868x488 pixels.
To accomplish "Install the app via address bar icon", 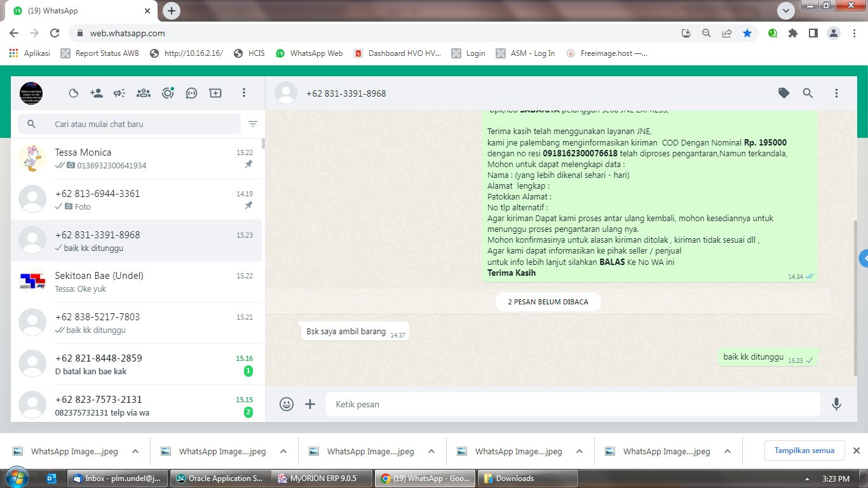I will (x=686, y=33).
